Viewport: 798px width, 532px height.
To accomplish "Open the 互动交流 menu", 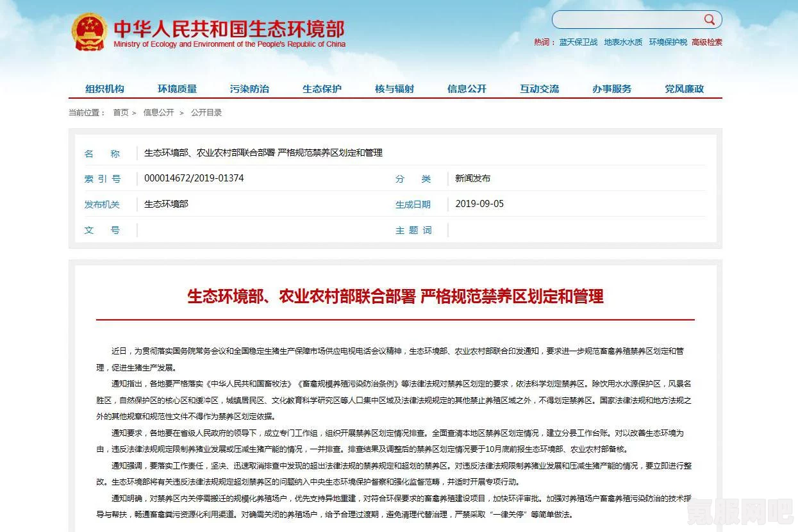I will click(x=540, y=89).
